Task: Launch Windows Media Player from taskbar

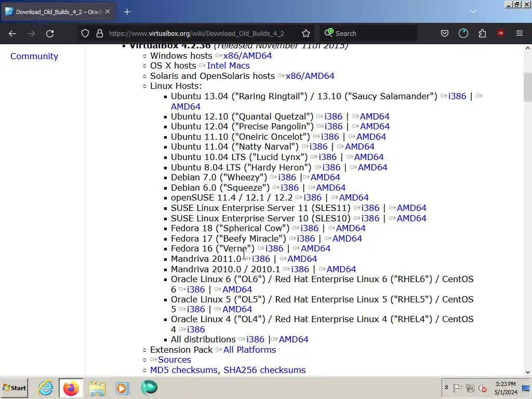Action: [x=123, y=388]
